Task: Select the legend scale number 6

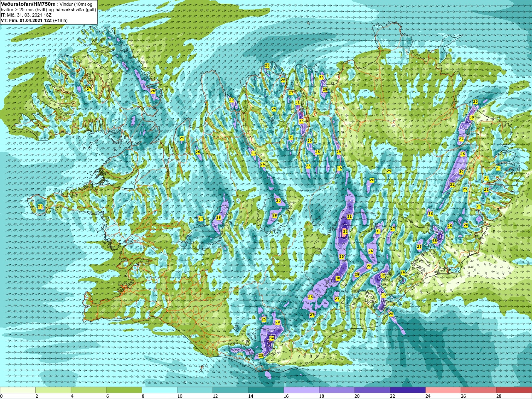Action: coord(108,396)
